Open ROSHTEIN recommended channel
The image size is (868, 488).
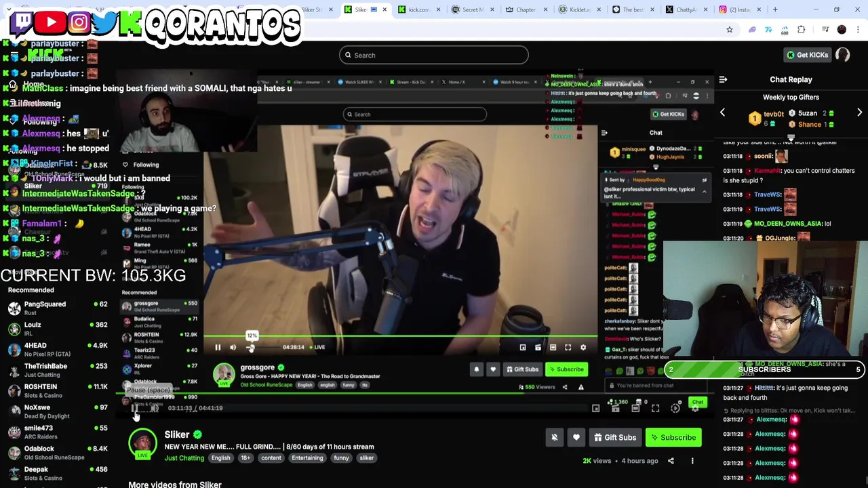(57, 390)
